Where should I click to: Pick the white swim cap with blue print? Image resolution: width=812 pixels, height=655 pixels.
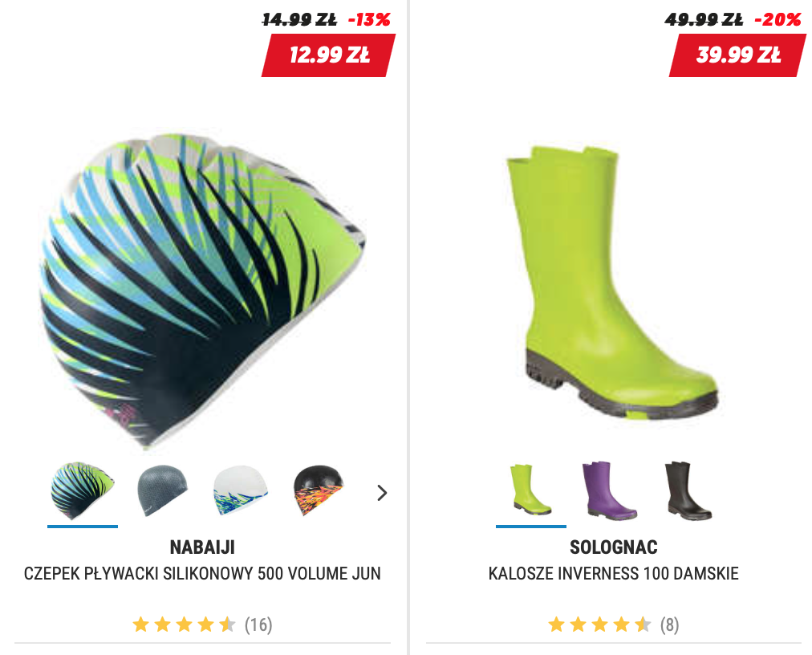pos(241,490)
